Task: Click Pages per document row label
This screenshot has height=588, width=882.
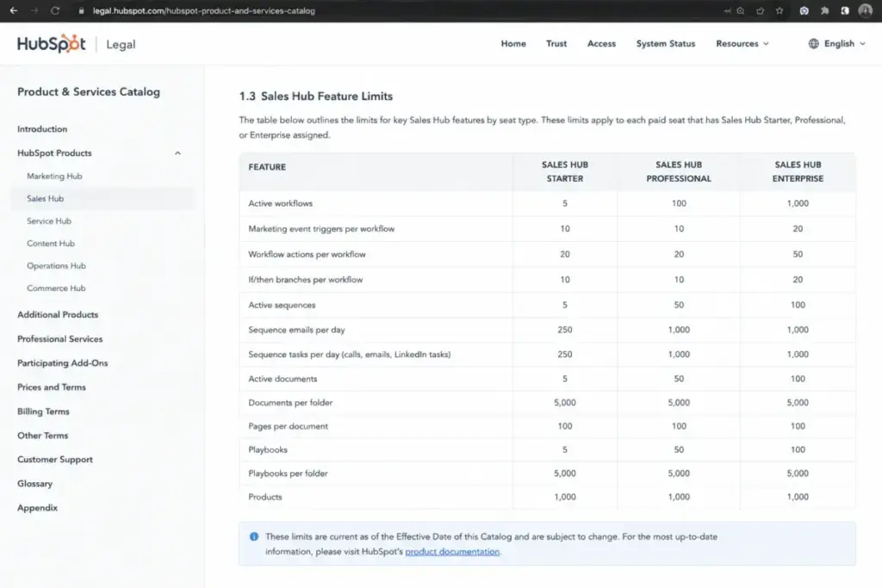Action: click(x=288, y=426)
